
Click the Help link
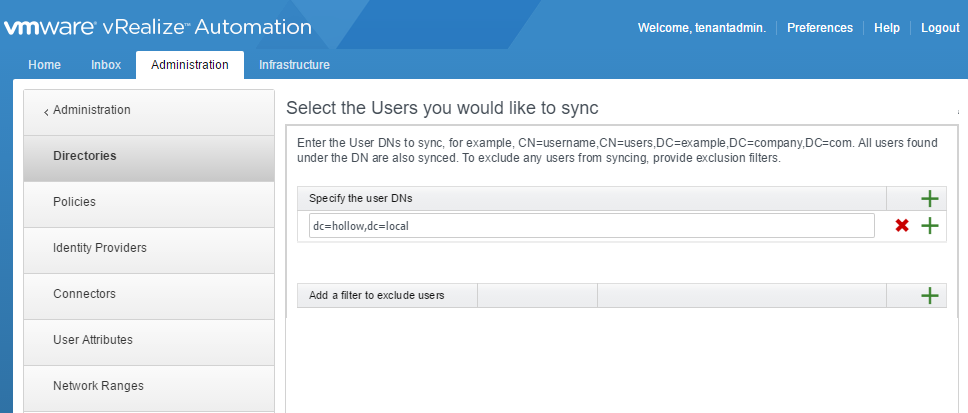click(887, 28)
